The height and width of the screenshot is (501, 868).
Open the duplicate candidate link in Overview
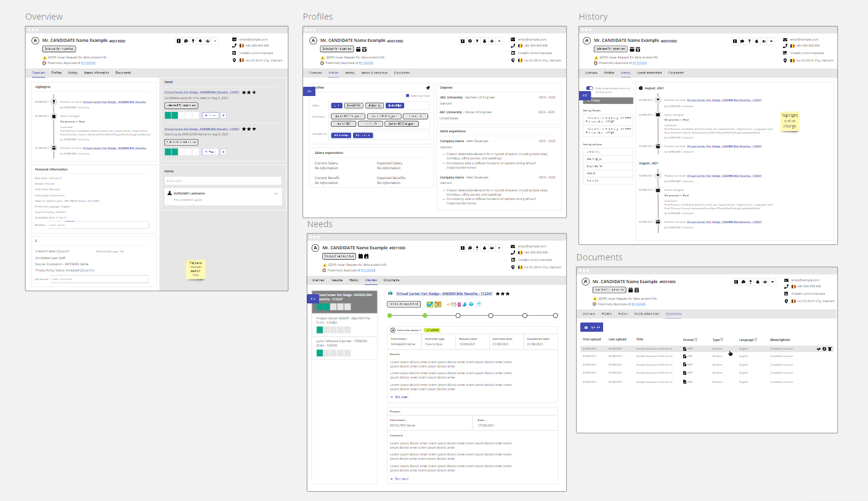click(x=89, y=63)
